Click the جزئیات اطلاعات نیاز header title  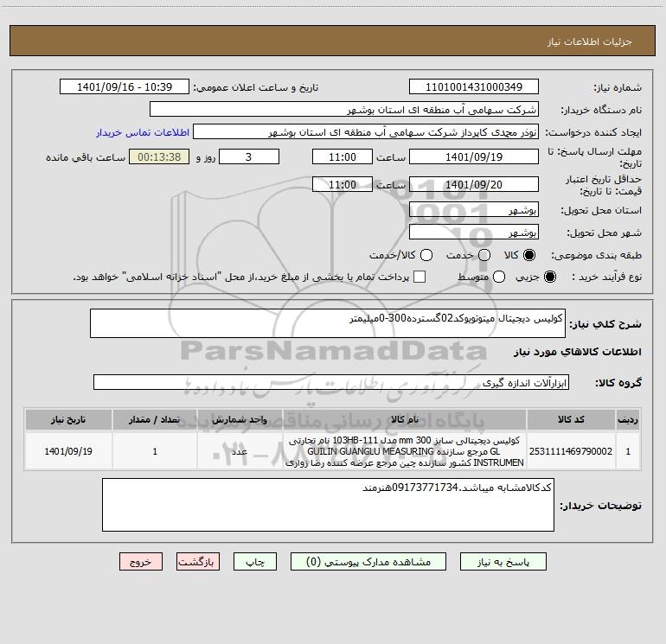point(589,41)
